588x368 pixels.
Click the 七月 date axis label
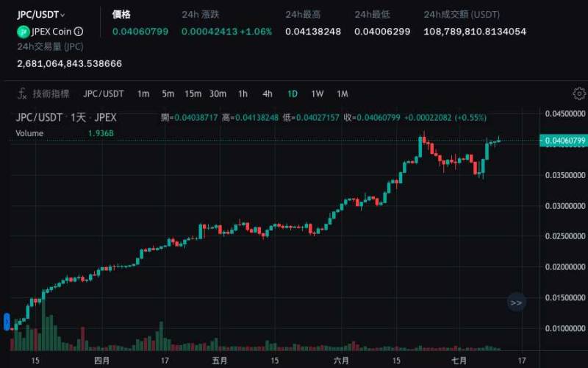click(x=459, y=361)
